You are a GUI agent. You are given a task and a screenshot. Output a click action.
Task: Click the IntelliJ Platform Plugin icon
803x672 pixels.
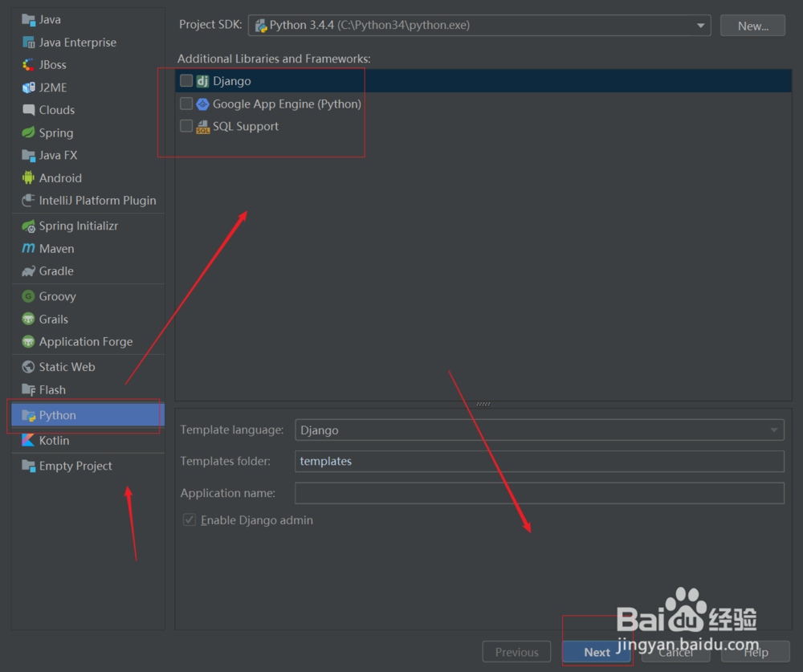28,200
